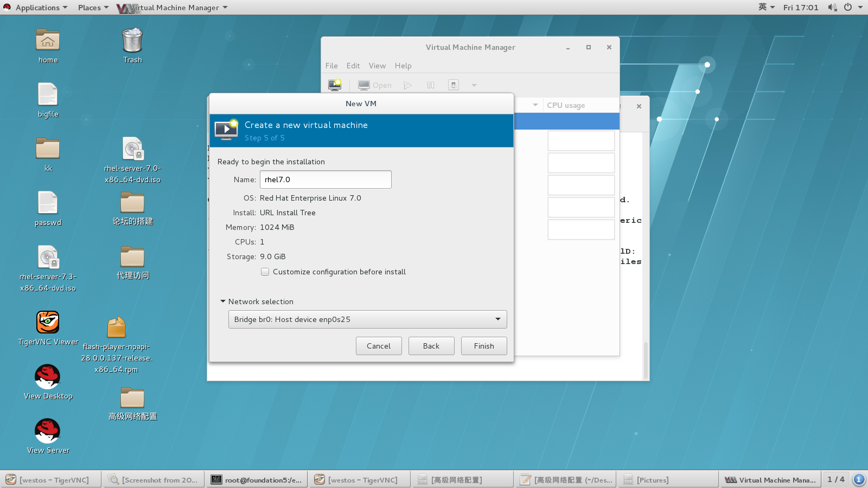The width and height of the screenshot is (868, 488).
Task: Open the Edit menu
Action: [353, 66]
